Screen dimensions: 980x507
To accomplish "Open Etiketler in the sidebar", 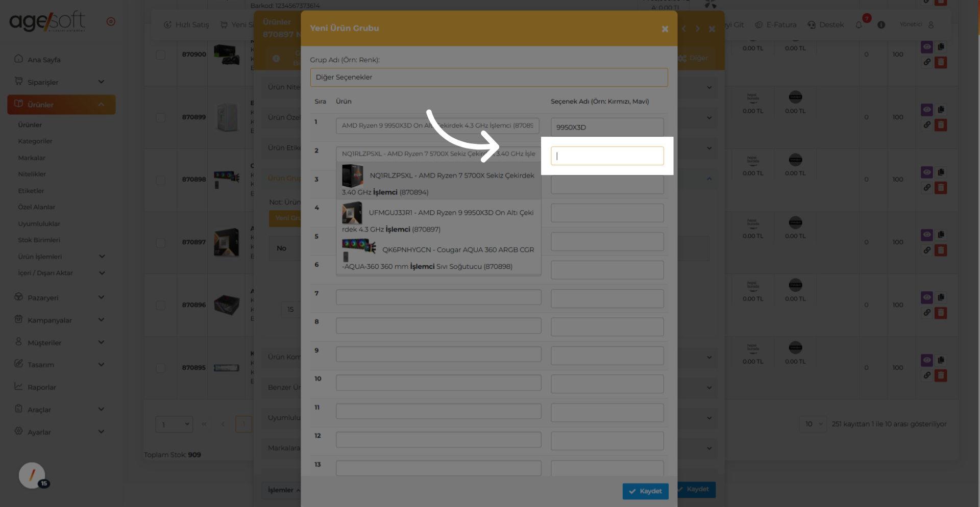I will click(x=31, y=191).
